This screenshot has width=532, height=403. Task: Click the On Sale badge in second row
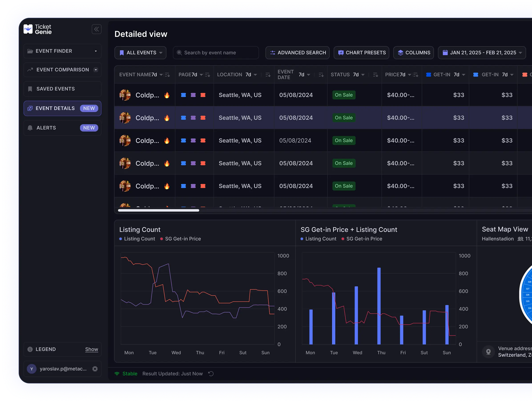344,118
